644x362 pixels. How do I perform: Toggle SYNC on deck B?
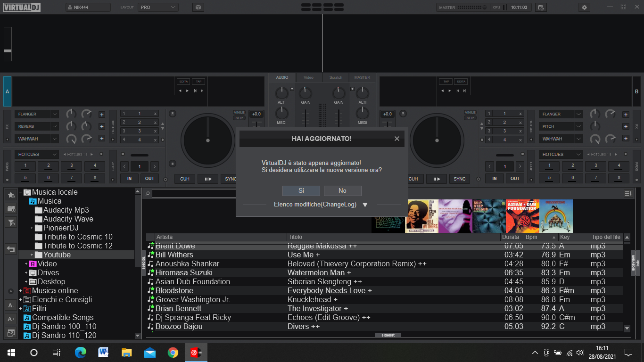(460, 179)
